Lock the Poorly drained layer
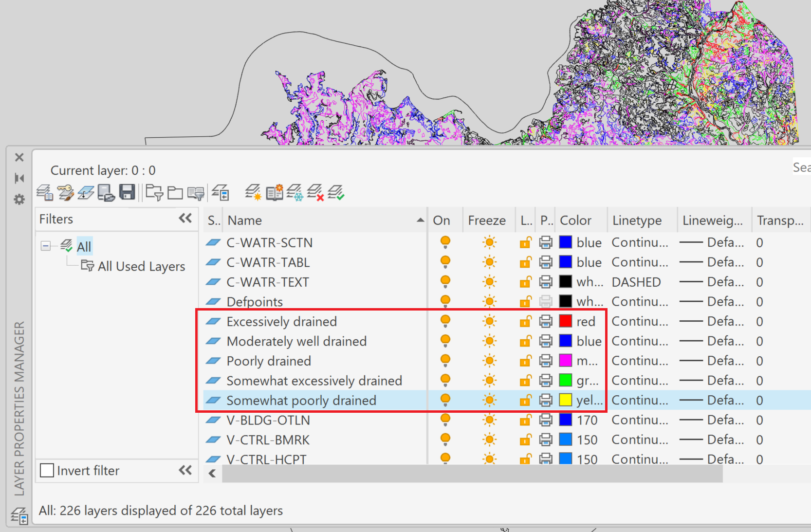 pyautogui.click(x=525, y=361)
